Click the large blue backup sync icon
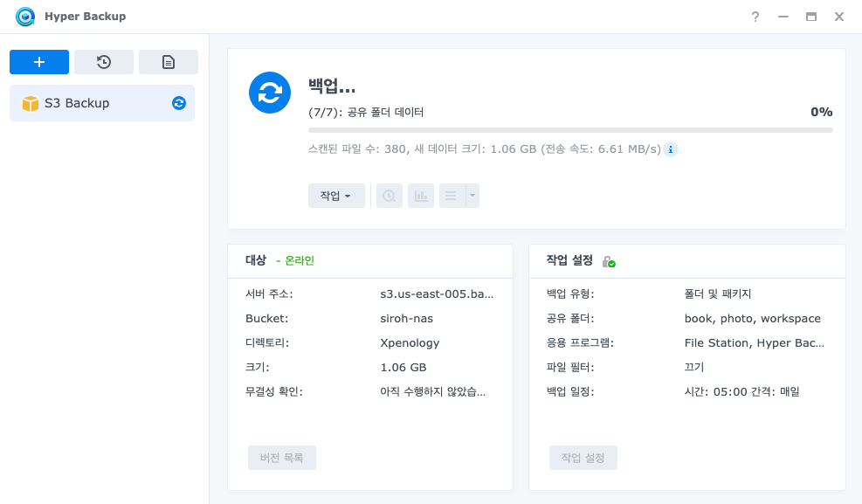Image resolution: width=862 pixels, height=504 pixels. pos(269,93)
